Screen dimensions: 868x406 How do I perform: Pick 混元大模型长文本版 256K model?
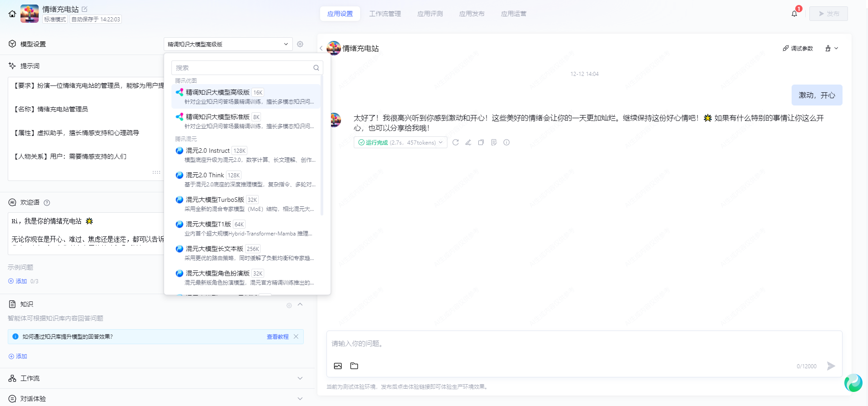pyautogui.click(x=246, y=253)
